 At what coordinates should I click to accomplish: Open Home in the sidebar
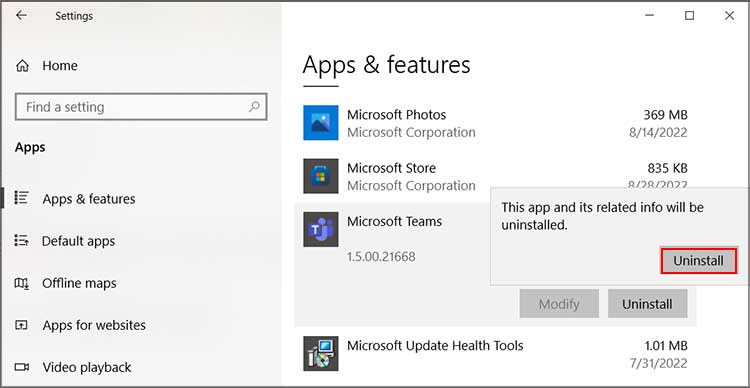pyautogui.click(x=60, y=66)
